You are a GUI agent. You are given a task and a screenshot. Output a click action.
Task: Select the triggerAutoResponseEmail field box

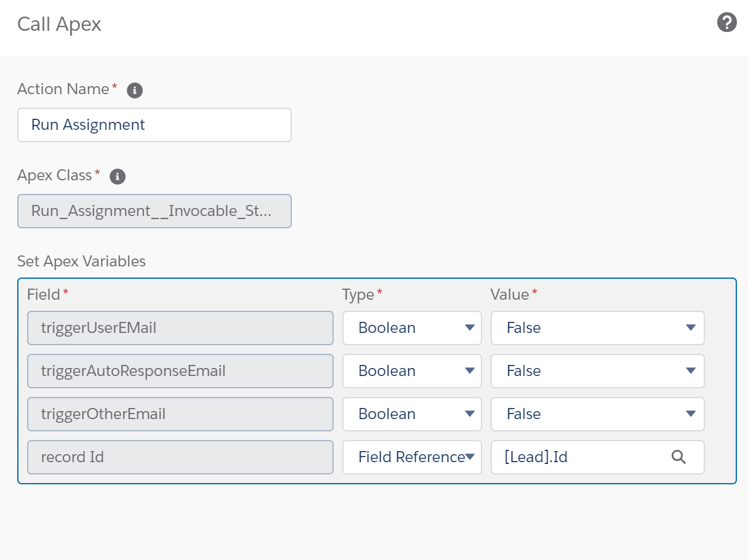[180, 371]
